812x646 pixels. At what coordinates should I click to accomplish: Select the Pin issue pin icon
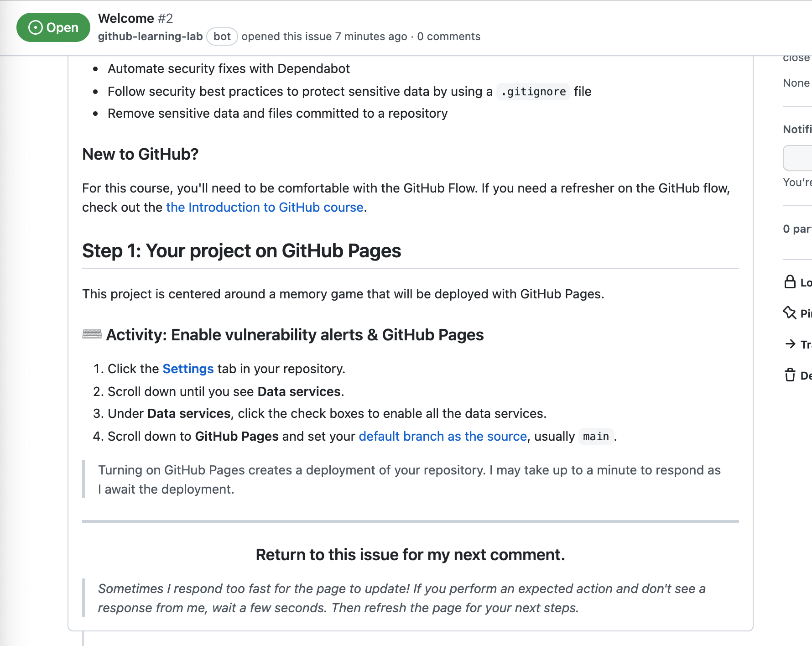(790, 313)
